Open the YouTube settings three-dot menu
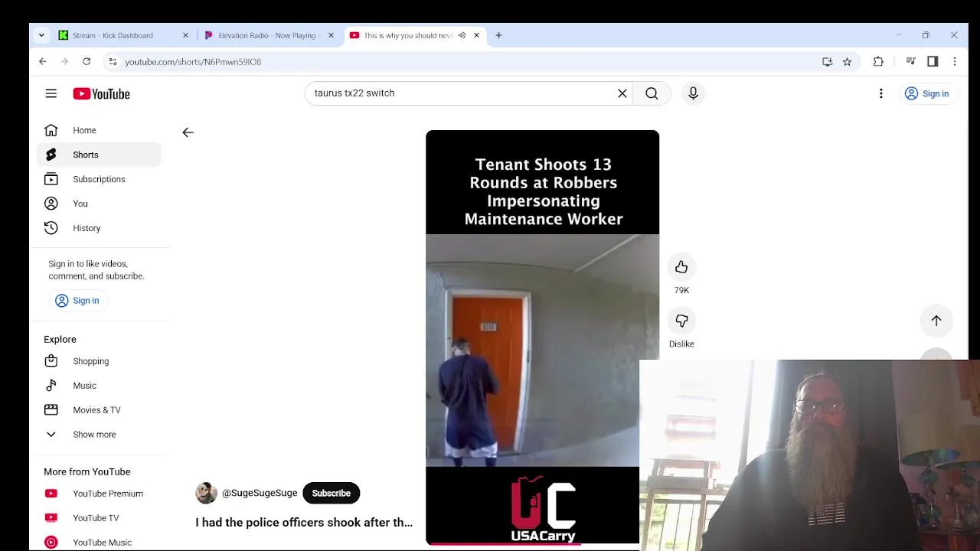The width and height of the screenshot is (980, 551). [881, 93]
